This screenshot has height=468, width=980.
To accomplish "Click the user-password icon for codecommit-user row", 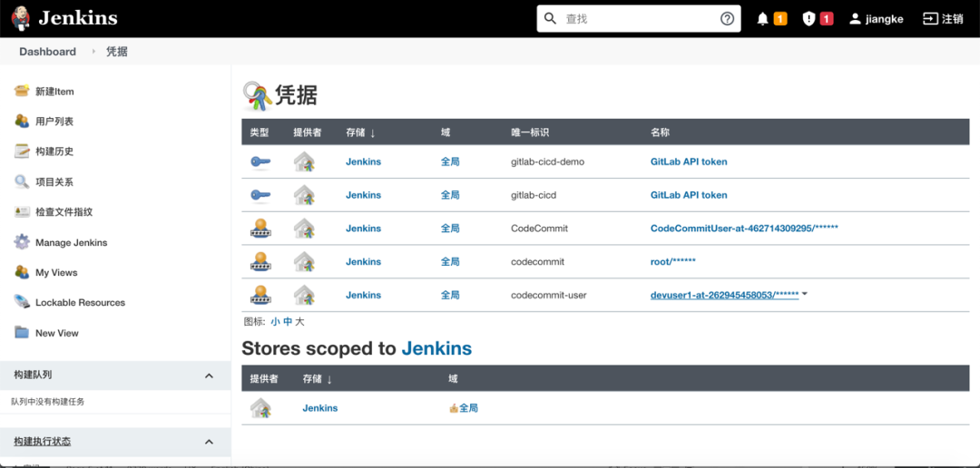I will coord(260,295).
